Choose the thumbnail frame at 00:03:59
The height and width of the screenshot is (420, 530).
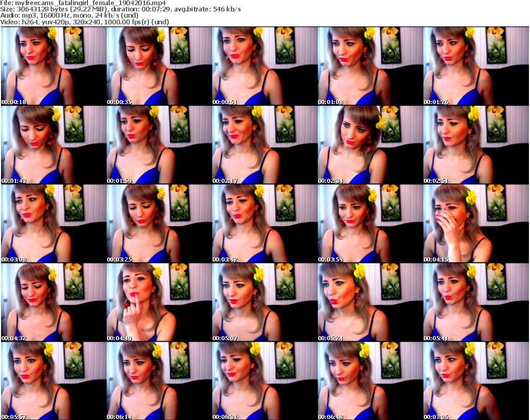click(x=370, y=224)
